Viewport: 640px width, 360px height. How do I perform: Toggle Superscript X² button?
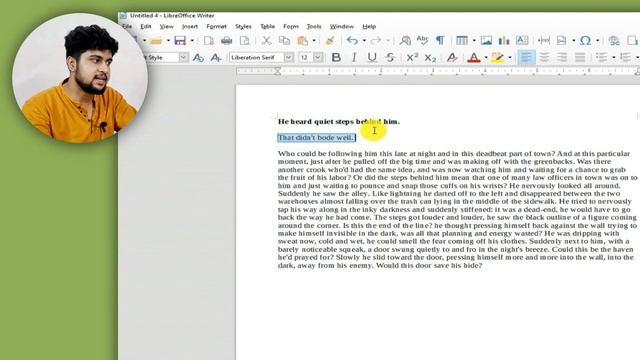(412, 58)
